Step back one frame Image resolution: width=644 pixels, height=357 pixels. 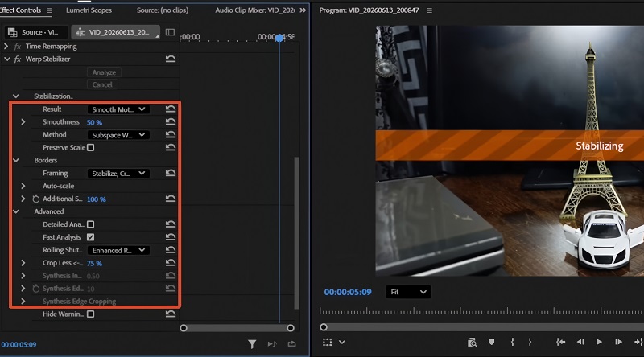click(x=580, y=342)
